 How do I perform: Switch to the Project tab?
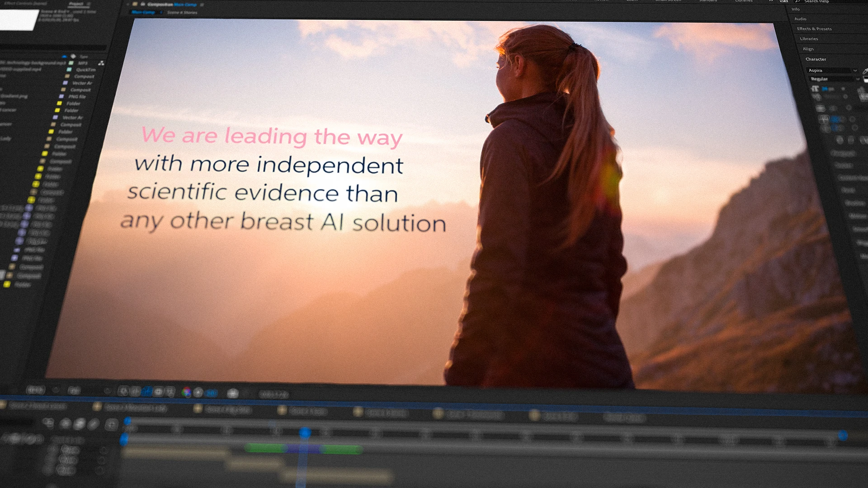(x=75, y=4)
